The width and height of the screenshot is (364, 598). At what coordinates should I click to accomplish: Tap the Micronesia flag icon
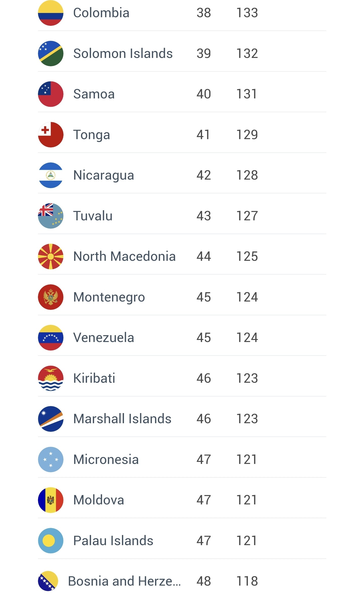(51, 459)
